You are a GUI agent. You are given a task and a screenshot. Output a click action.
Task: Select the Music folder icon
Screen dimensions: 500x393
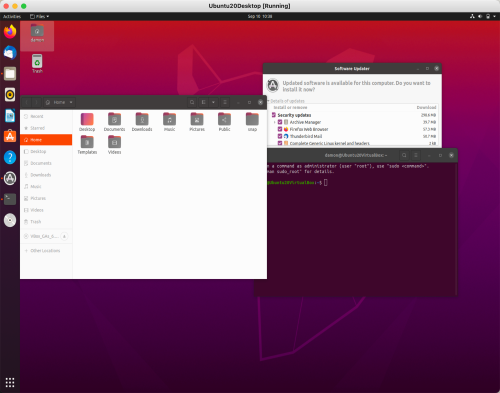coord(169,122)
